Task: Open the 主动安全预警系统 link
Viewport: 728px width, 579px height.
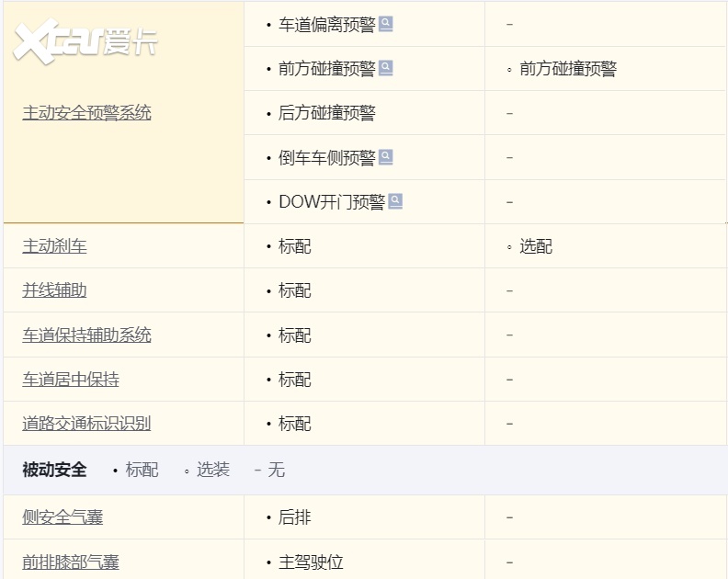Action: point(86,113)
